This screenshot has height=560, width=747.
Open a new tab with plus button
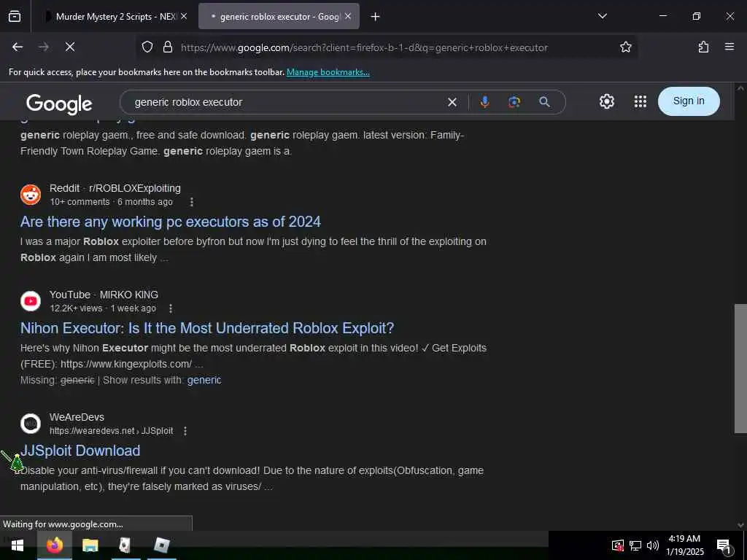(x=376, y=17)
